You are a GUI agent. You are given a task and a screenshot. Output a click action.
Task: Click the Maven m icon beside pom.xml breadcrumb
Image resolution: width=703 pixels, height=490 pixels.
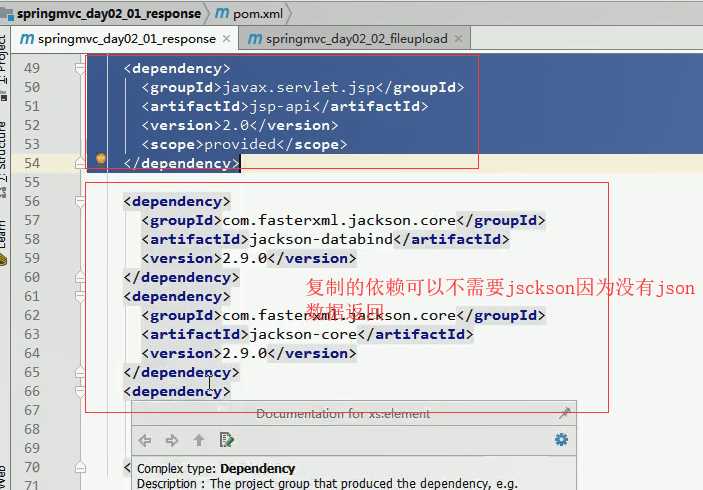point(222,13)
